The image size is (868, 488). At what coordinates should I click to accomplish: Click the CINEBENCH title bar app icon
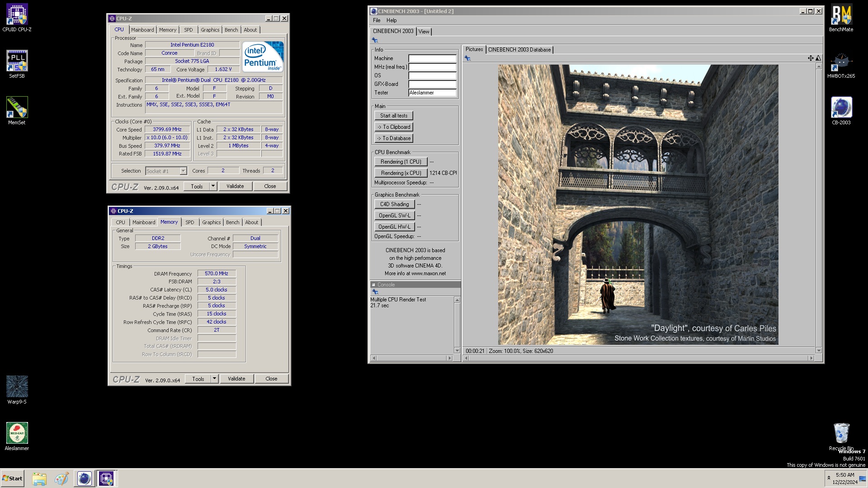click(374, 11)
